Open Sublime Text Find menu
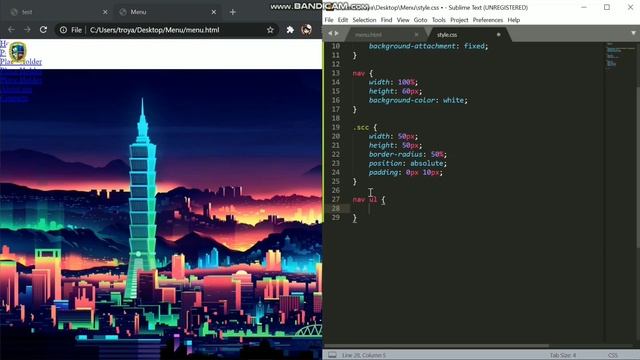The width and height of the screenshot is (640, 360). point(386,20)
